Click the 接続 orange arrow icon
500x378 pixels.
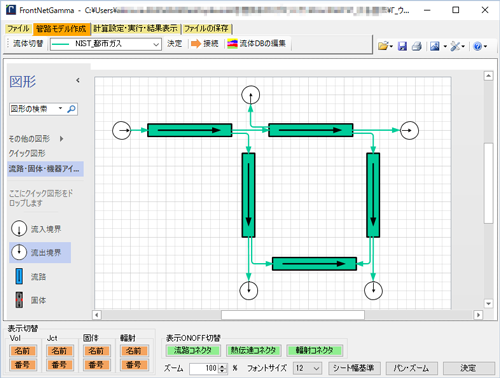pyautogui.click(x=196, y=44)
